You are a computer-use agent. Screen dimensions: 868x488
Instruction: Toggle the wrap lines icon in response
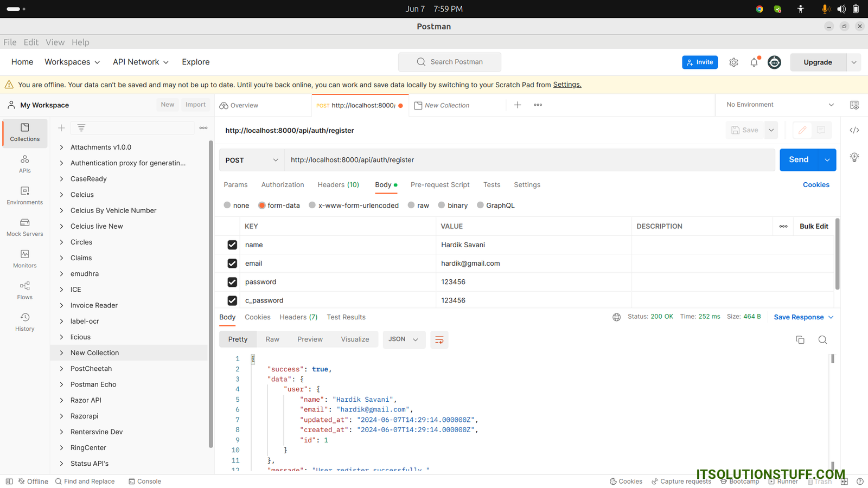pos(439,340)
